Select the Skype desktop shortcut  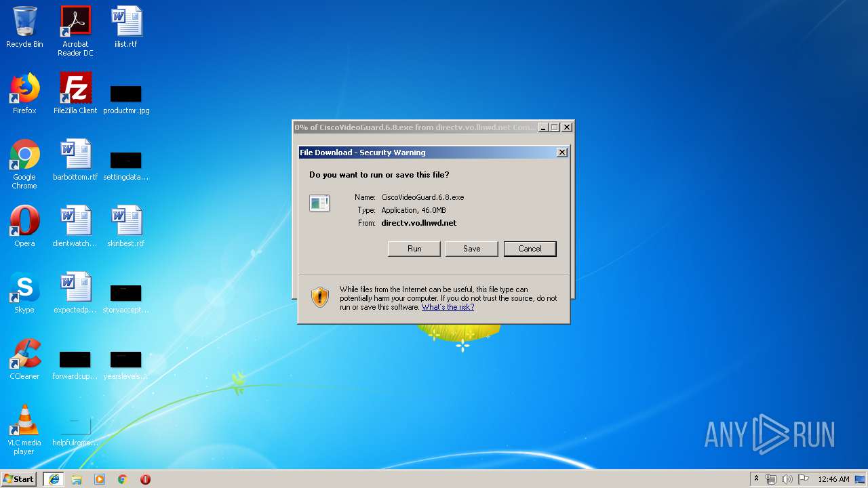pos(24,293)
